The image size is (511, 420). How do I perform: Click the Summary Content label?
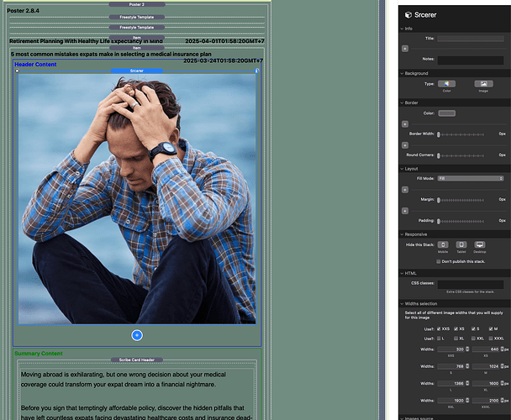(x=39, y=353)
